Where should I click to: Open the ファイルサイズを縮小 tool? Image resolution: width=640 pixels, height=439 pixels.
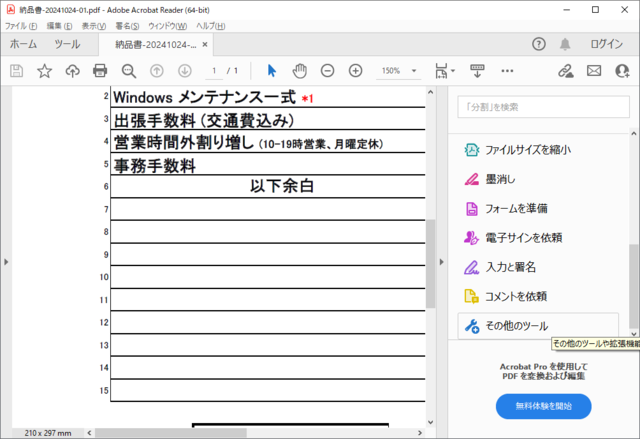click(518, 150)
